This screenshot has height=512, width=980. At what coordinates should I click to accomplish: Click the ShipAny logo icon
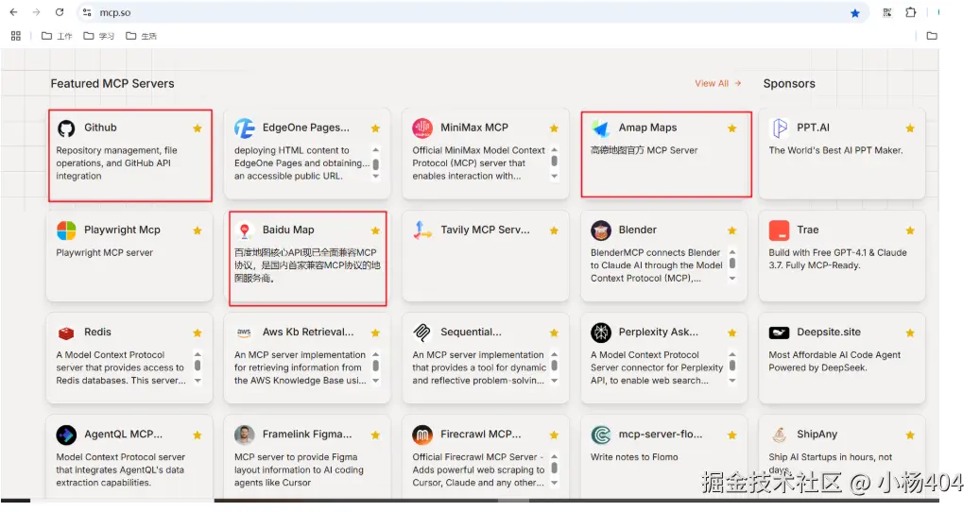780,435
